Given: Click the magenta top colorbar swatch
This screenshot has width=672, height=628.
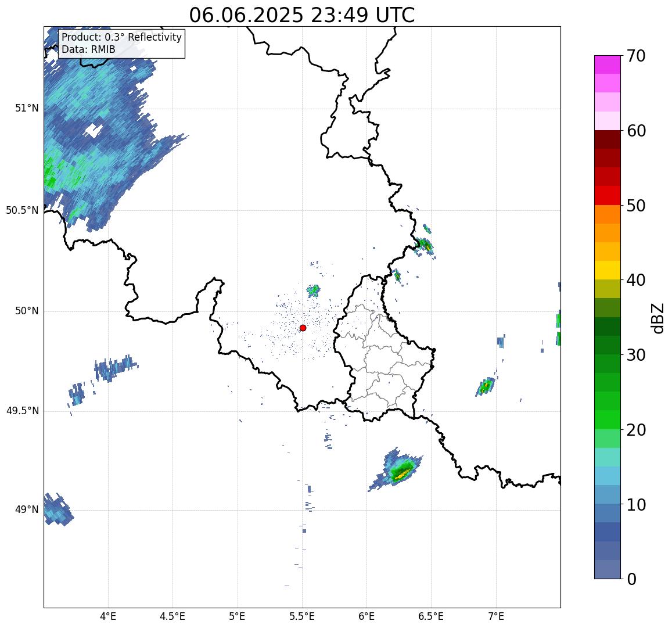Looking at the screenshot, I should (608, 64).
